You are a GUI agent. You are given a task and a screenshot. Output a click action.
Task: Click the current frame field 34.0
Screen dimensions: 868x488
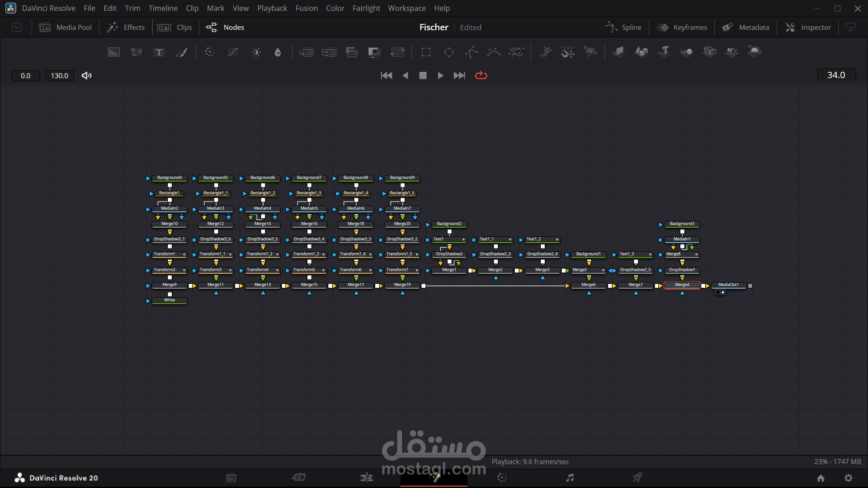click(836, 75)
